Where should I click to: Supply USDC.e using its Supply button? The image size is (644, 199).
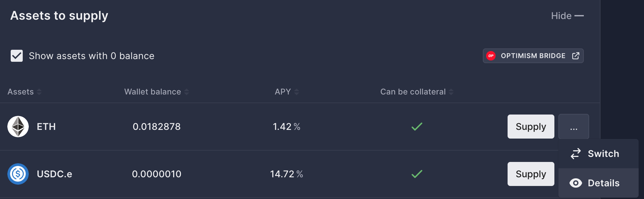(531, 174)
